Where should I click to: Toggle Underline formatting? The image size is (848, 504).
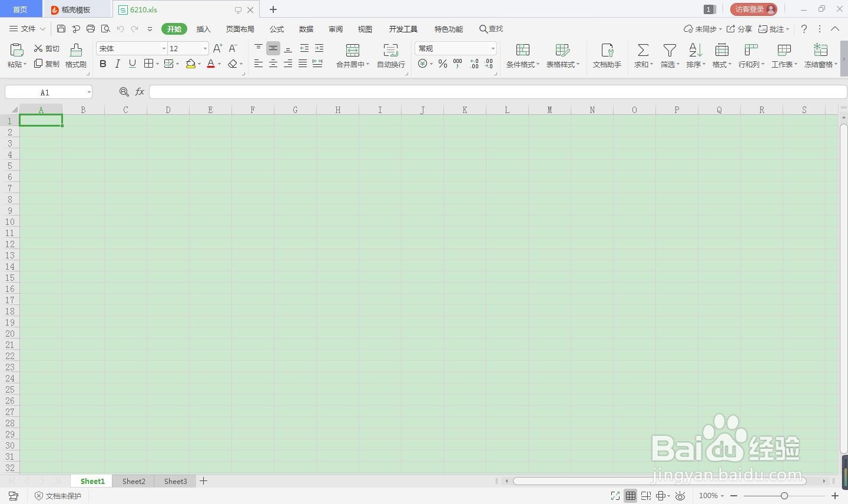coord(132,64)
